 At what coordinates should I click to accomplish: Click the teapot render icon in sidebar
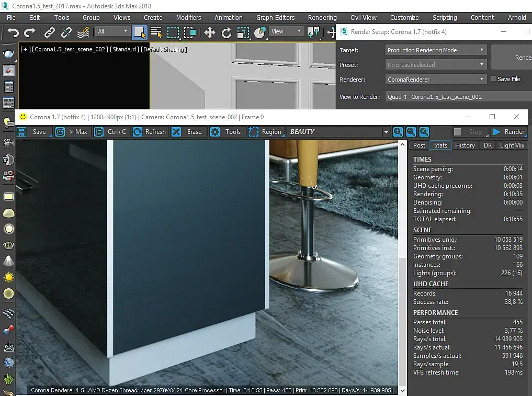8,54
